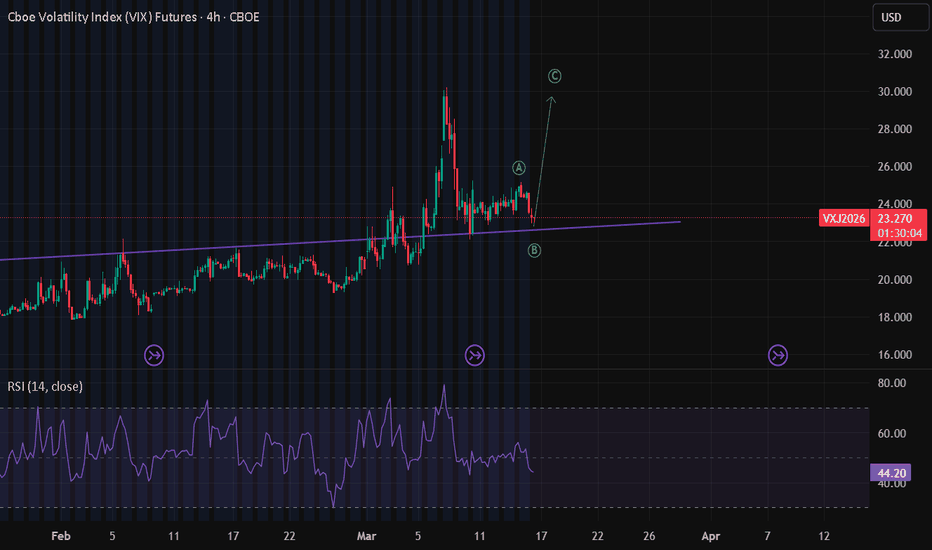The height and width of the screenshot is (550, 932).
Task: Open the contract rollover marker near Mar 11
Action: coord(474,356)
